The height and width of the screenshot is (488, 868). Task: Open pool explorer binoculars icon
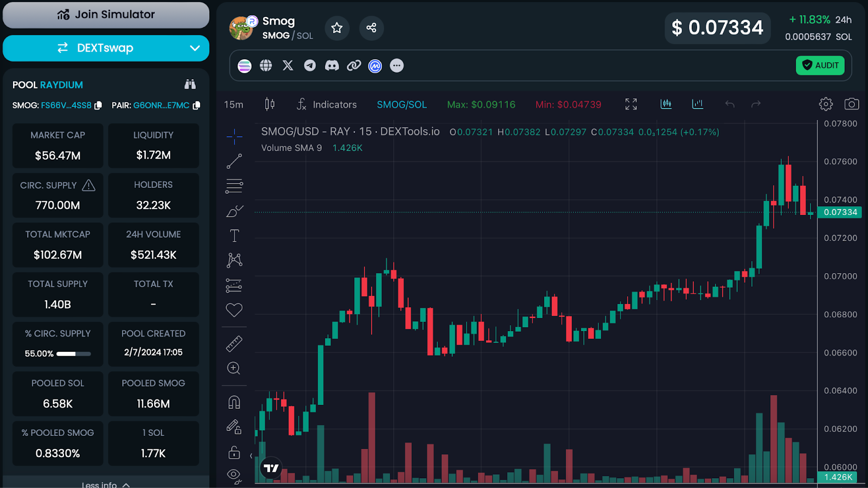(x=190, y=84)
